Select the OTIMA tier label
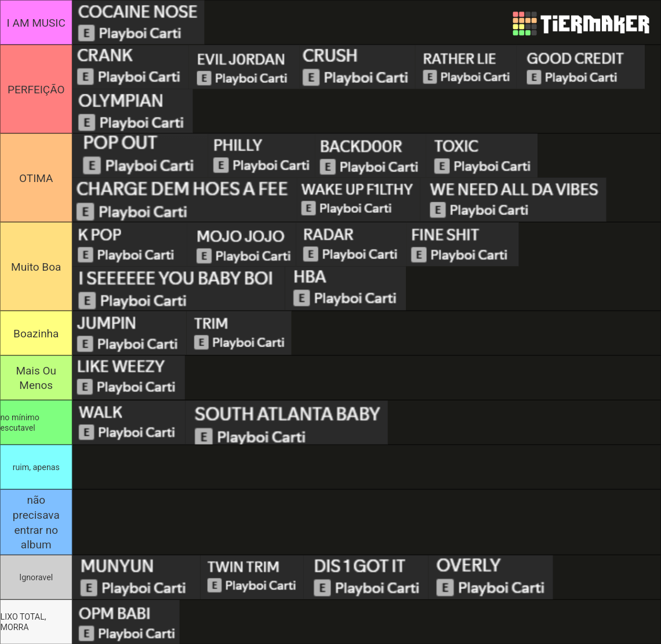This screenshot has width=661, height=644. [x=36, y=179]
